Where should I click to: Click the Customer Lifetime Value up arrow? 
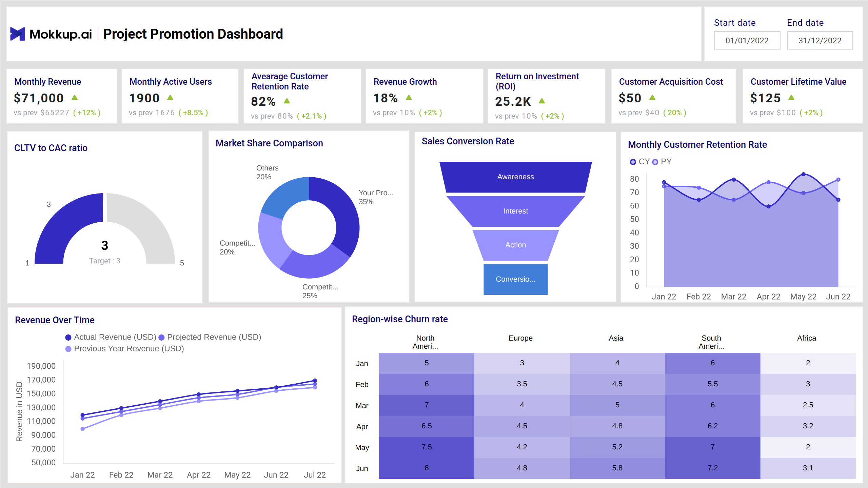pos(791,98)
